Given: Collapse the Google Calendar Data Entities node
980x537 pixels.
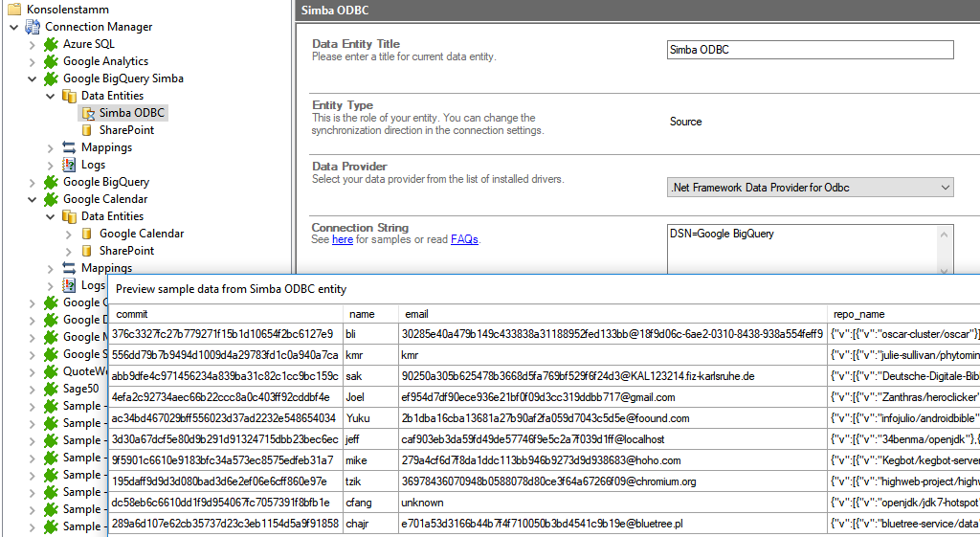Looking at the screenshot, I should tap(50, 216).
